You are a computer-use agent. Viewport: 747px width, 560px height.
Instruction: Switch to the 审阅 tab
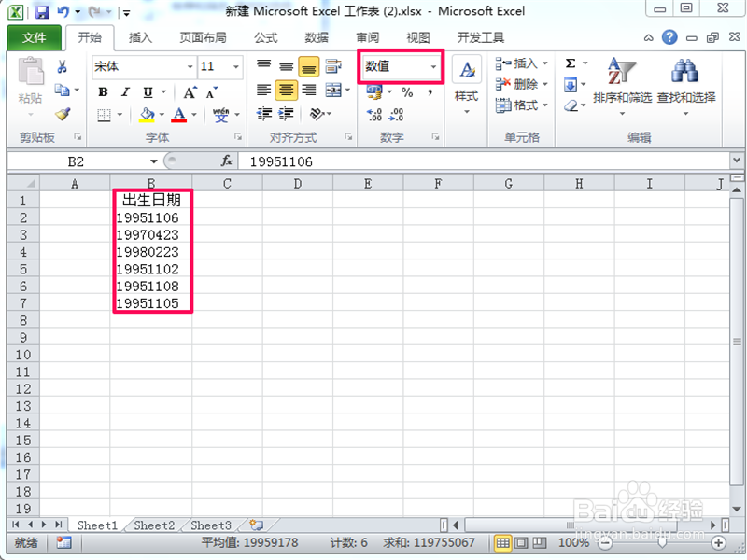click(367, 37)
